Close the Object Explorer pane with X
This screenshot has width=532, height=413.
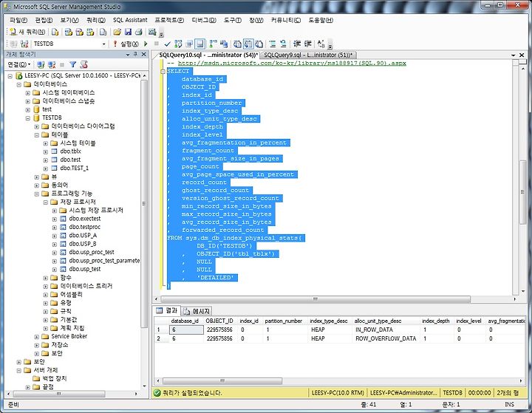click(x=144, y=54)
